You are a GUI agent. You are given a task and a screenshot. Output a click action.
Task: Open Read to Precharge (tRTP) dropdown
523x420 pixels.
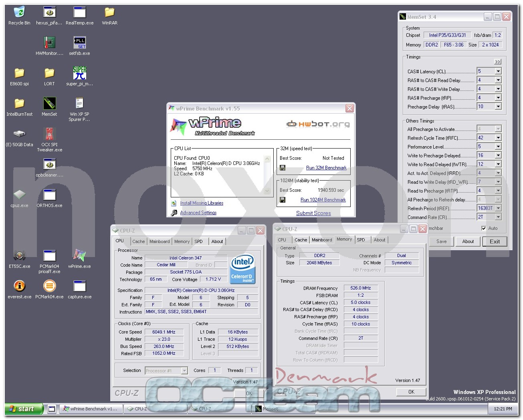point(498,191)
